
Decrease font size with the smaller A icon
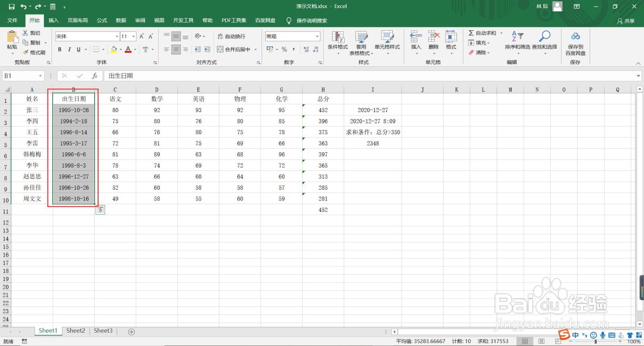(x=151, y=36)
